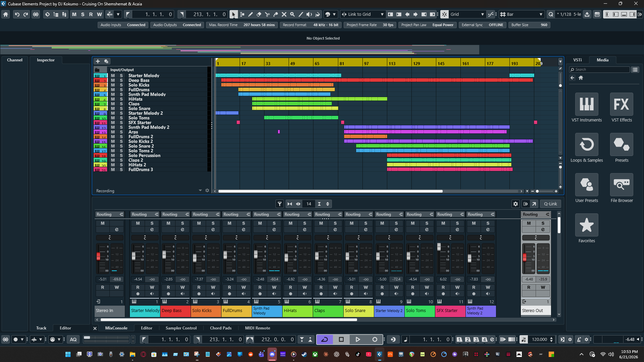Viewport: 644px width, 362px height.
Task: Select the Erase tool
Action: pyautogui.click(x=259, y=14)
